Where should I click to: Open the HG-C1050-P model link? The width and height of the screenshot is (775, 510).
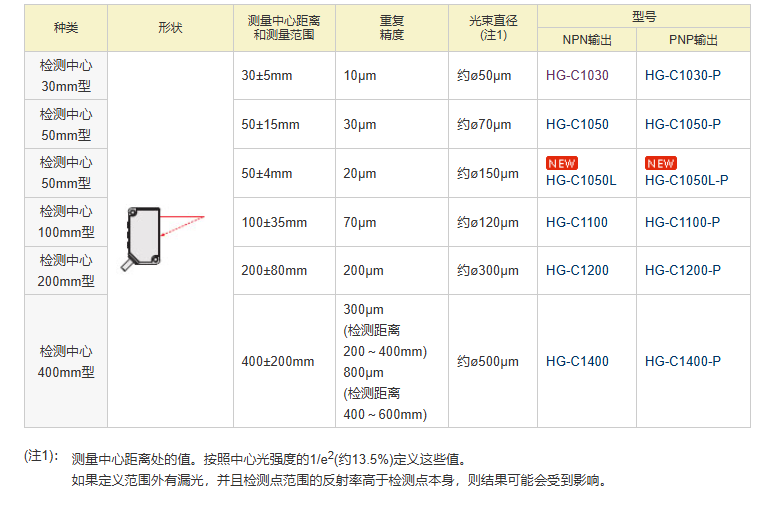[683, 125]
